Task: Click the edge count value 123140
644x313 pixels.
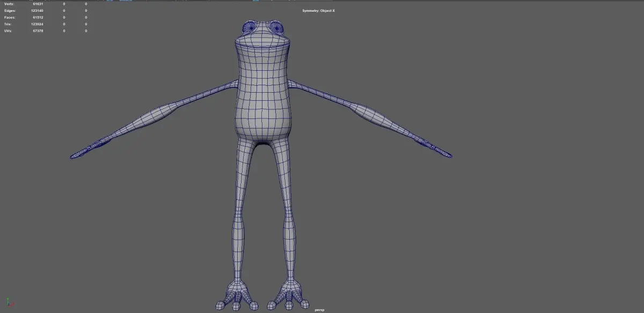Action: point(37,11)
